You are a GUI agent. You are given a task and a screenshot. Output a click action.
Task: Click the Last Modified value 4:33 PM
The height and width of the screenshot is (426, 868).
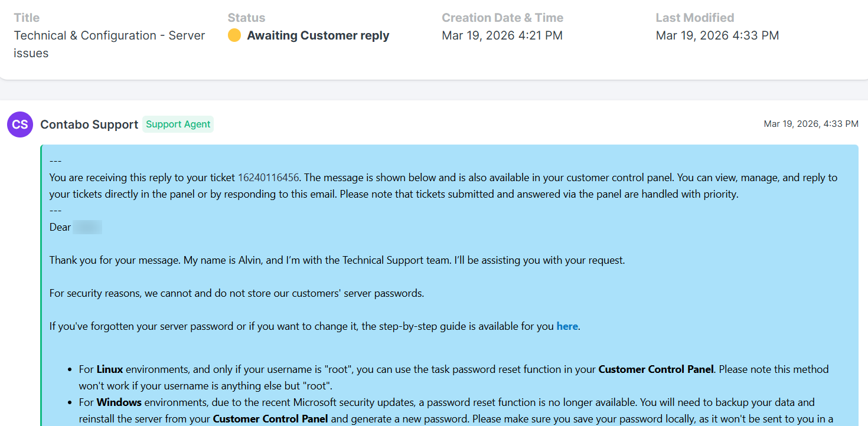point(717,35)
